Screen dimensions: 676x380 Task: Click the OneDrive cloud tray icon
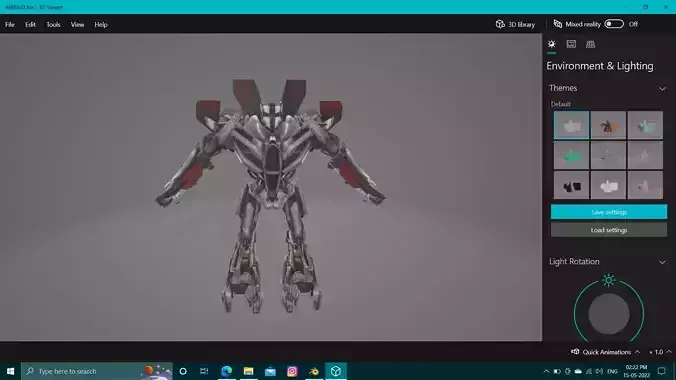(x=578, y=371)
